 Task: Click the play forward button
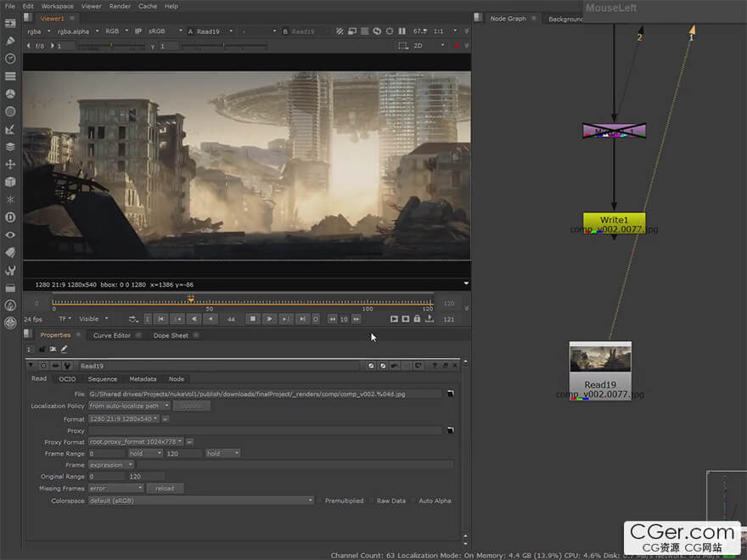(x=269, y=319)
